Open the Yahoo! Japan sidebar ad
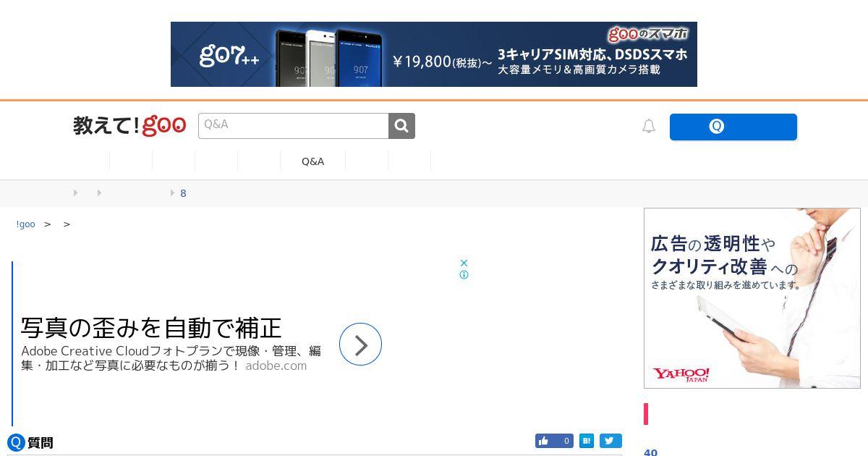Image resolution: width=868 pixels, height=456 pixels. 752,298
